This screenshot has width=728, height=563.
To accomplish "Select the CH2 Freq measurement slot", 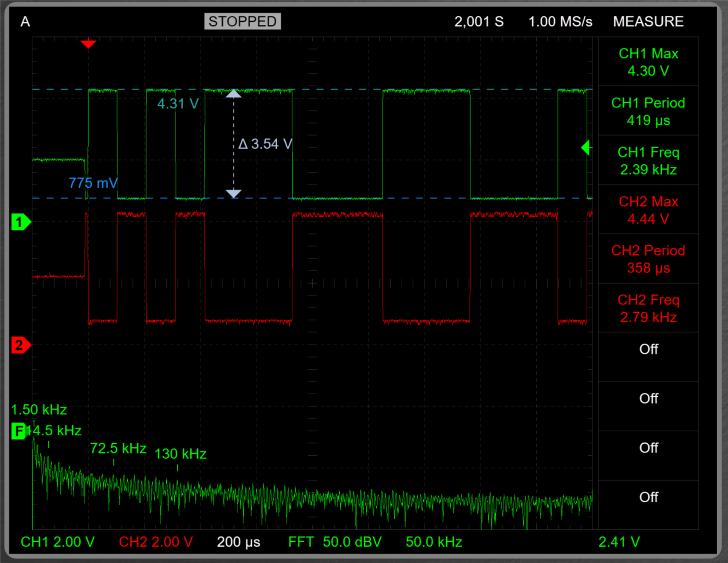I will pos(648,308).
